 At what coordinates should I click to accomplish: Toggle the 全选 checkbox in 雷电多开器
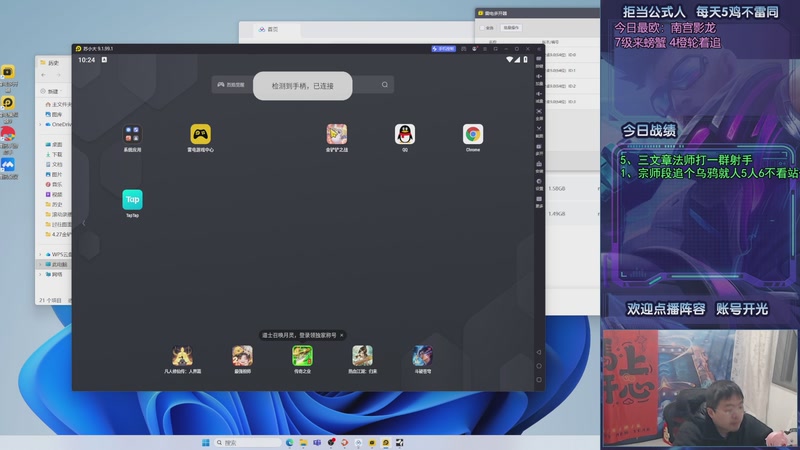[x=482, y=28]
